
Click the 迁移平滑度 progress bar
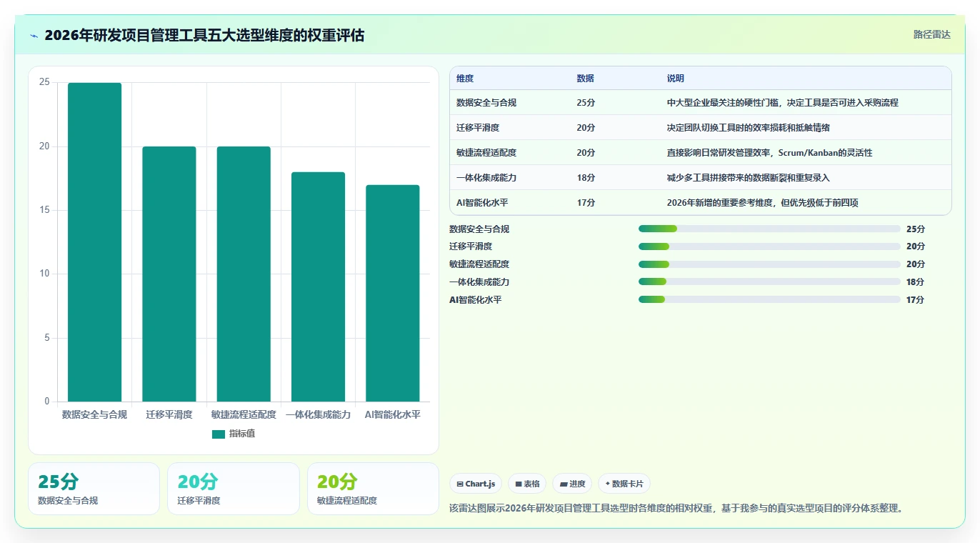(x=769, y=246)
